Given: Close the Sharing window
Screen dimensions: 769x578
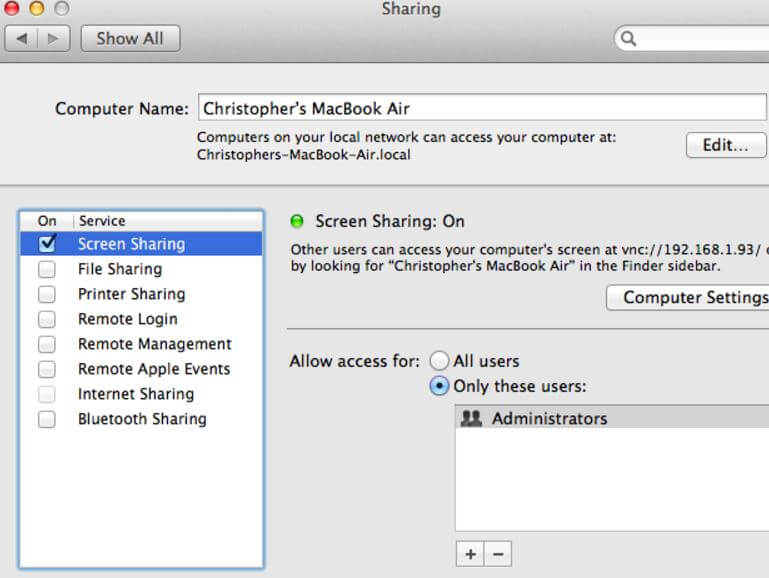Looking at the screenshot, I should click(11, 8).
